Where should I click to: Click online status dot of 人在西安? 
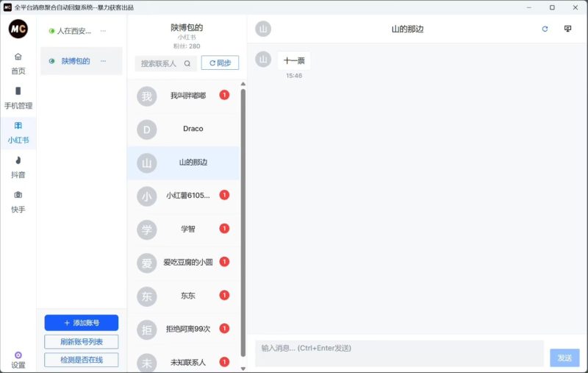[x=51, y=31]
